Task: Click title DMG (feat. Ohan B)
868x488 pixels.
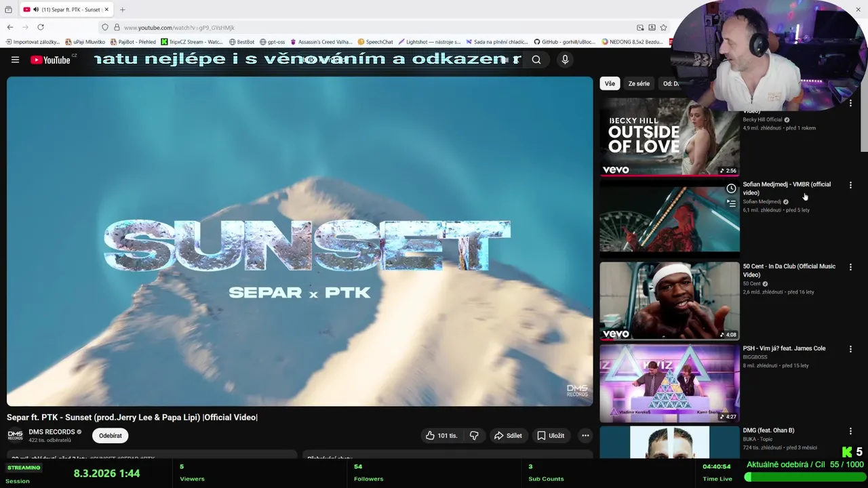Action: pos(768,430)
